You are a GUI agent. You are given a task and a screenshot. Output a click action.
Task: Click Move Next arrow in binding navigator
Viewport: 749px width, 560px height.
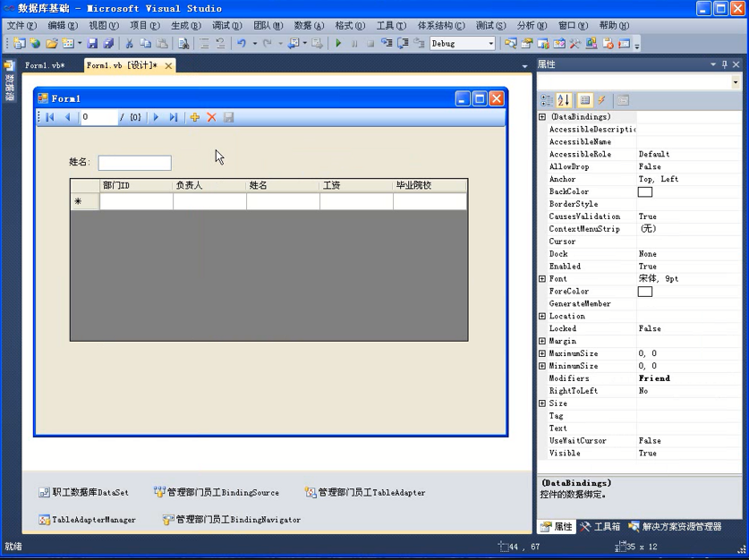156,117
